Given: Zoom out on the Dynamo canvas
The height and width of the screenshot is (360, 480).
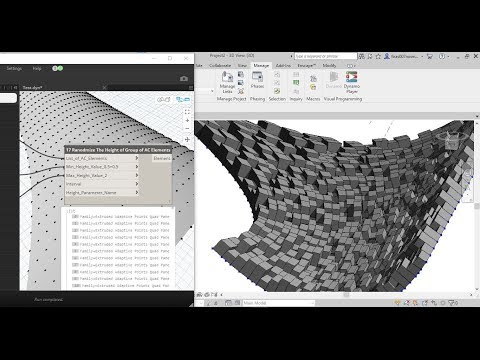Looking at the screenshot, I should [187, 129].
